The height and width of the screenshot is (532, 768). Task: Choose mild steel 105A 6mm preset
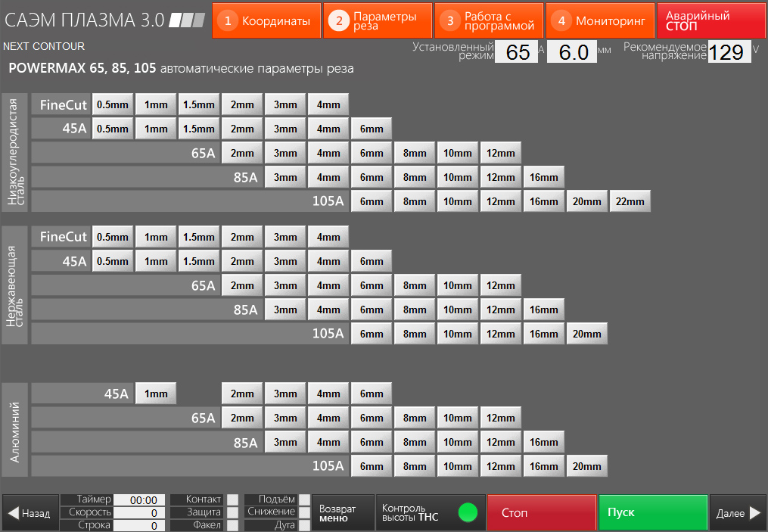[372, 201]
